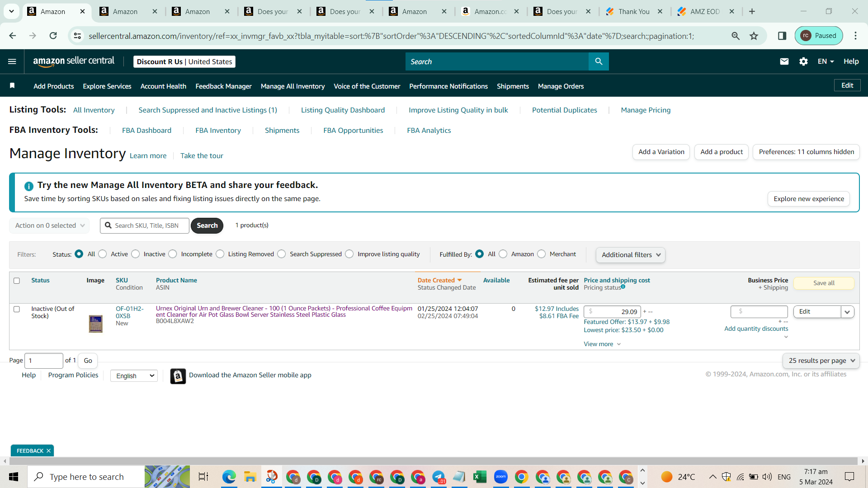Open the English language selector in footer

[134, 376]
